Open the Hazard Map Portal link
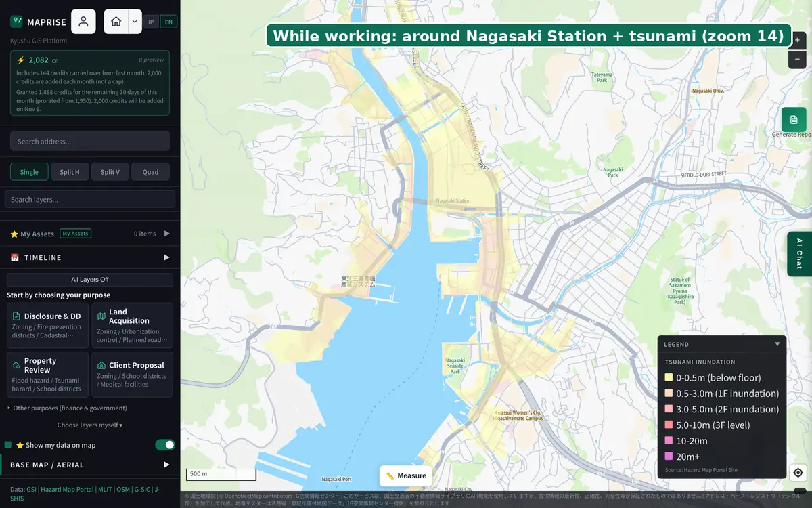812x508 pixels. (x=68, y=489)
